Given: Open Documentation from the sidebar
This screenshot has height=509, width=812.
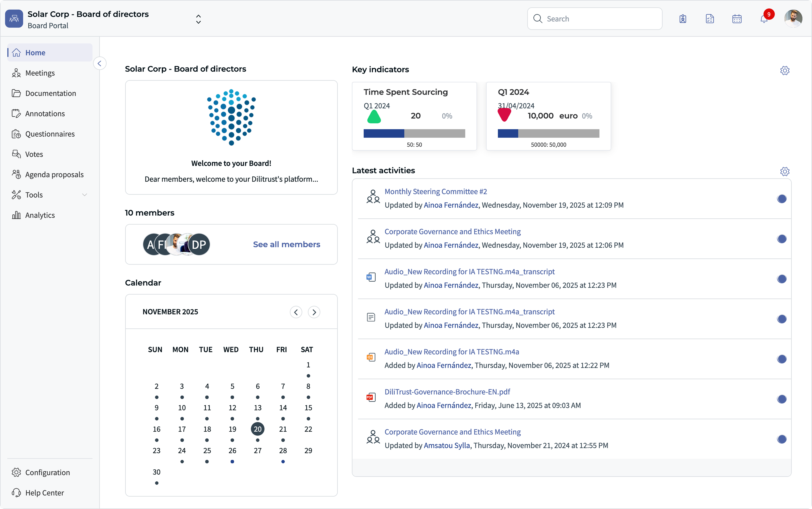Looking at the screenshot, I should (50, 93).
